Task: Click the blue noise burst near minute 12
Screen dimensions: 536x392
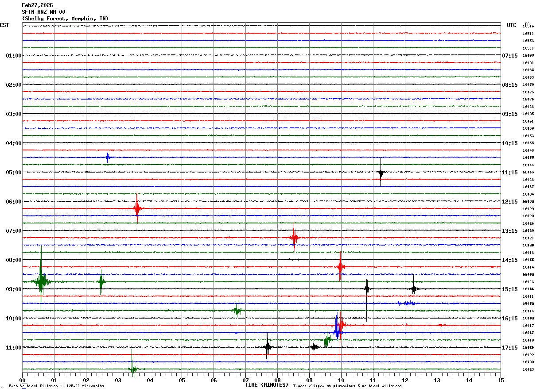Action: click(x=406, y=303)
